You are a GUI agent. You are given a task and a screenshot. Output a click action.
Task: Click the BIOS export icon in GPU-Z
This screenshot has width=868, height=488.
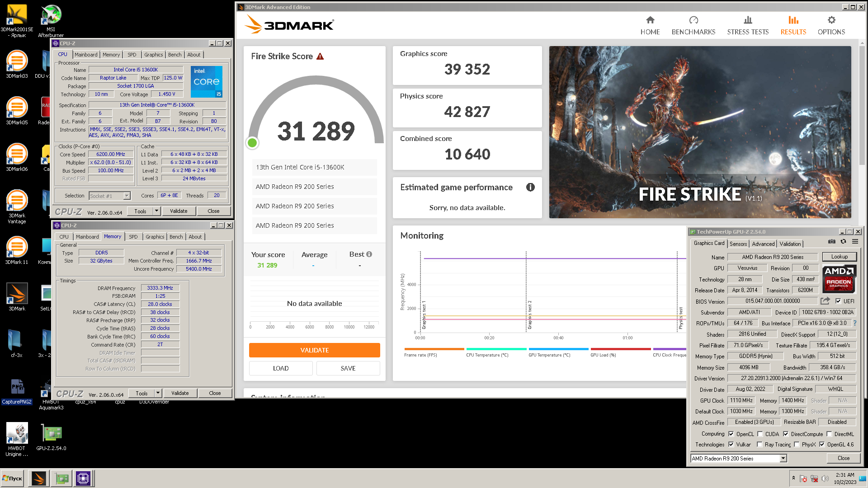pos(825,301)
